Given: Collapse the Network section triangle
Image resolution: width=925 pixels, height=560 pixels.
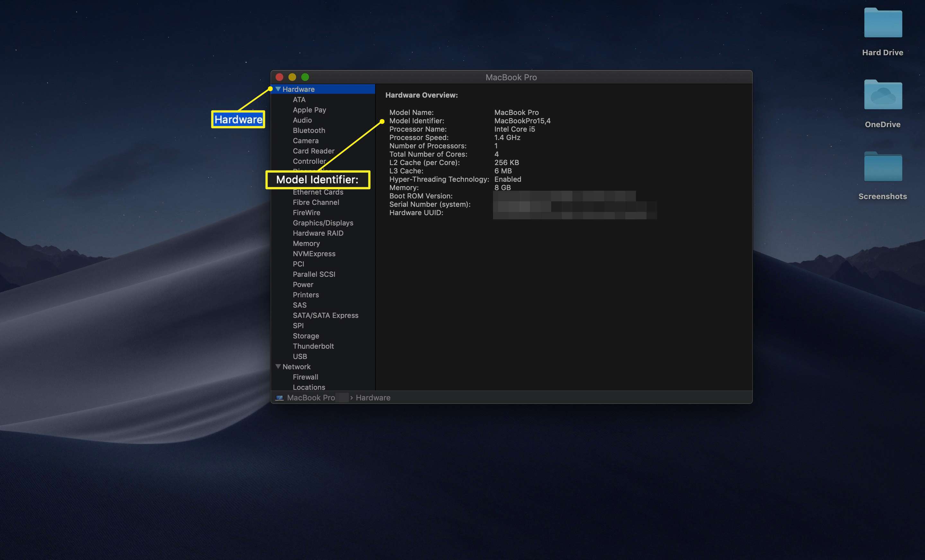Looking at the screenshot, I should pyautogui.click(x=278, y=366).
